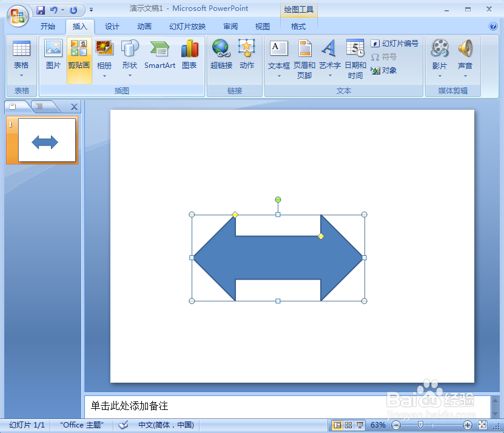Select slide 1 thumbnail
Screen dimensions: 504x433
[x=47, y=140]
